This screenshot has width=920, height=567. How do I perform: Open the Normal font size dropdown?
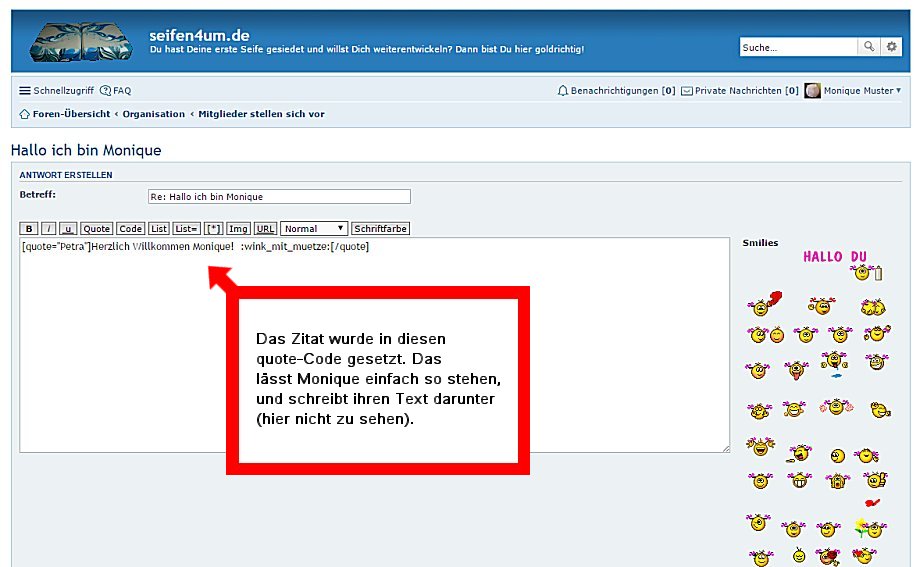pyautogui.click(x=314, y=228)
